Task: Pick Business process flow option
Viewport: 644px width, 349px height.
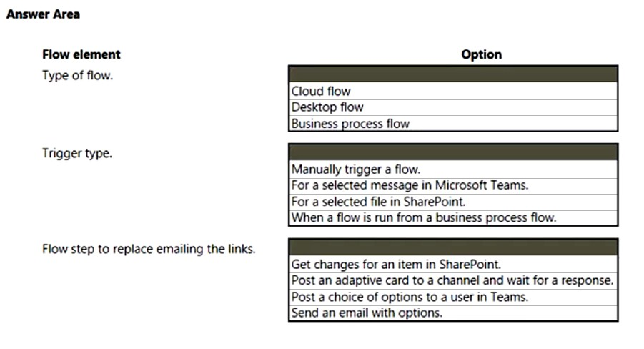Action: tap(453, 123)
